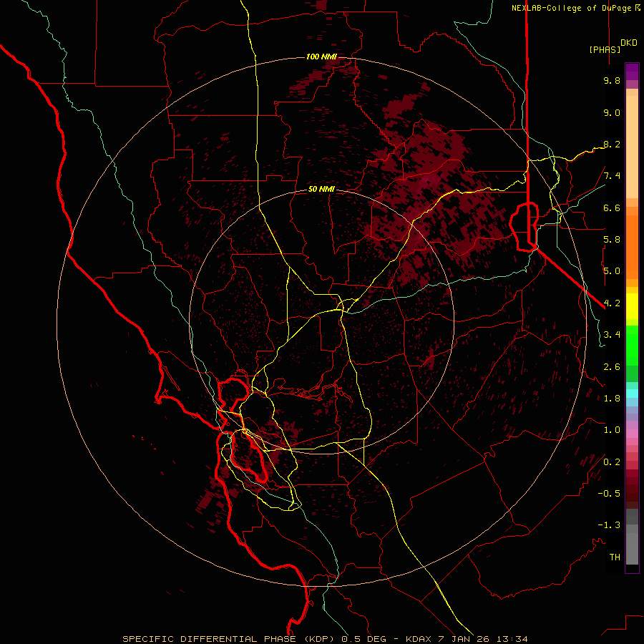
Task: Click the 5.8 value on the color scale
Action: click(x=612, y=240)
